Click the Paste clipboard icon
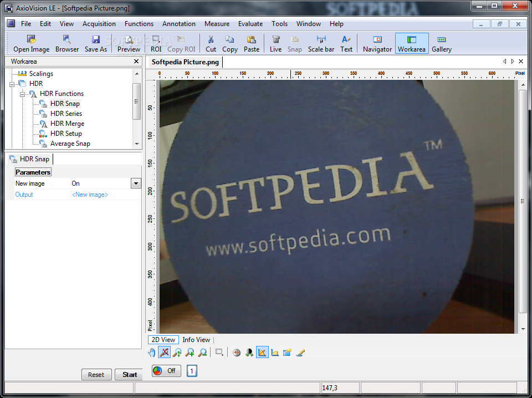This screenshot has width=532, height=398. coord(252,44)
